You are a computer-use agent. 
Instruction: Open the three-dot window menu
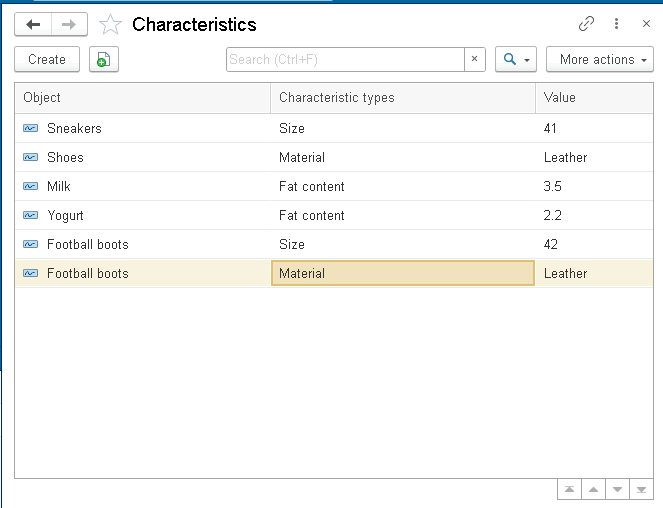tap(616, 24)
